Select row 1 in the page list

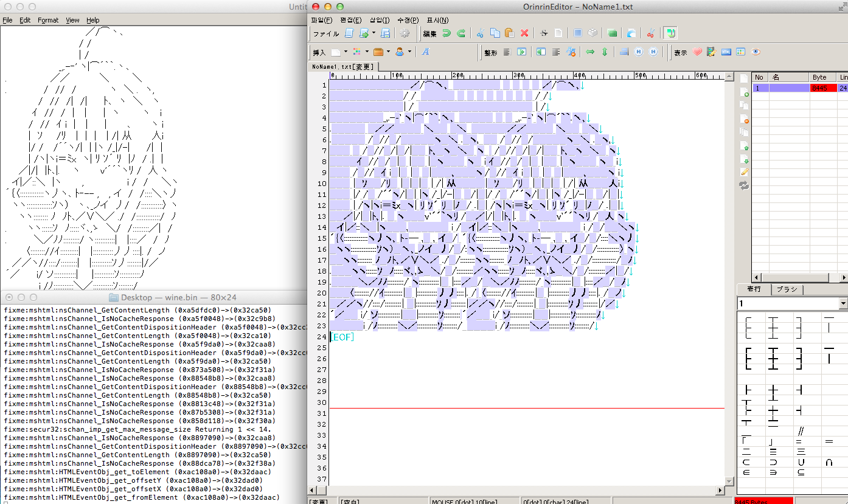point(759,88)
